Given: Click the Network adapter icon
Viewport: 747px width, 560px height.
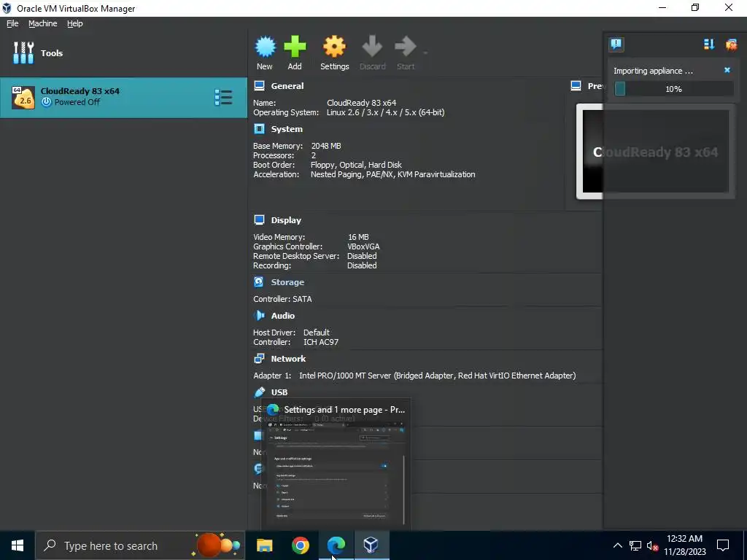Looking at the screenshot, I should (x=259, y=359).
